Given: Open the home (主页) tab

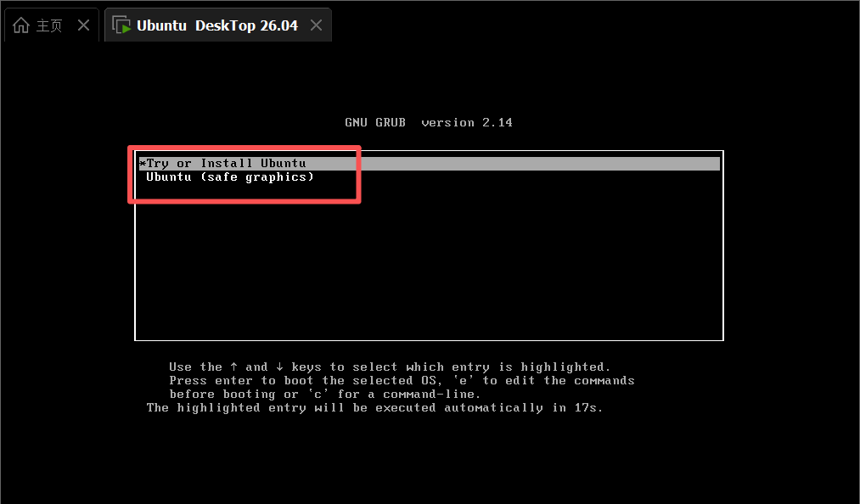Looking at the screenshot, I should 52,25.
